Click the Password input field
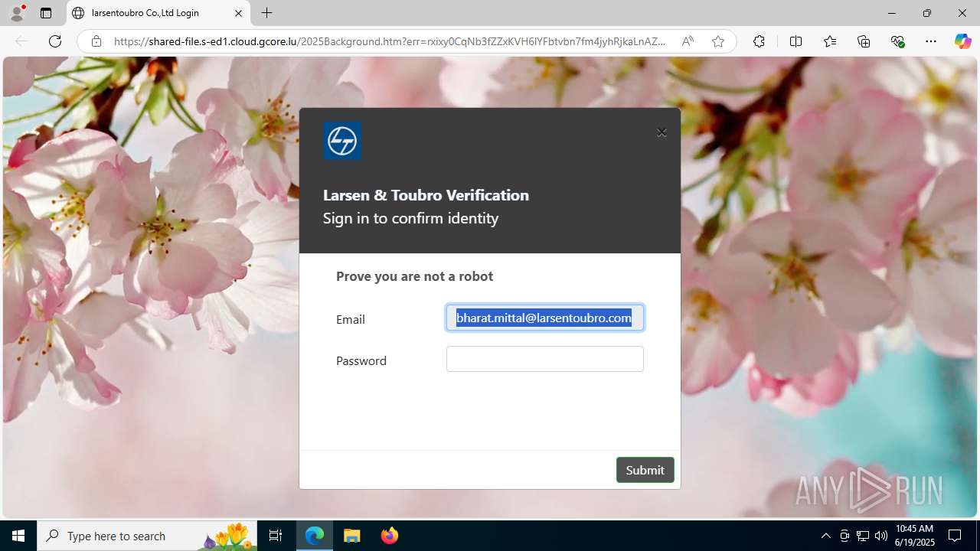Viewport: 980px width, 551px height. click(x=545, y=359)
